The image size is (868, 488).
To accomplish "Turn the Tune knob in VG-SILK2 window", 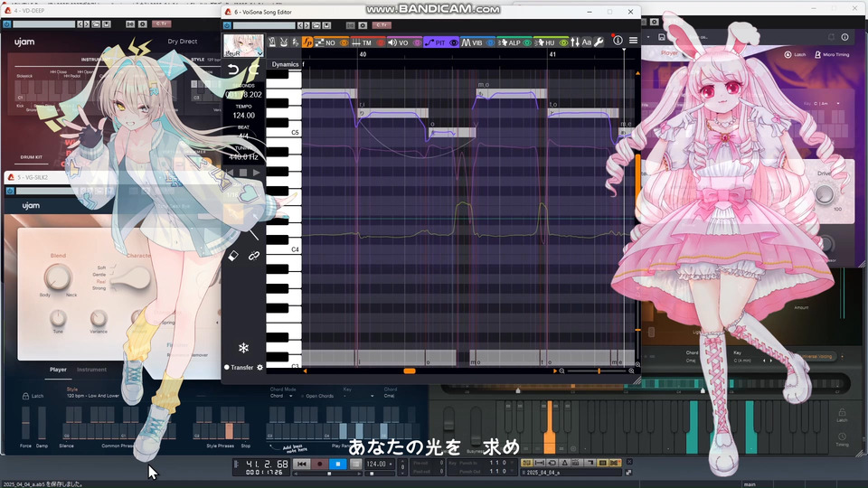I will click(58, 318).
